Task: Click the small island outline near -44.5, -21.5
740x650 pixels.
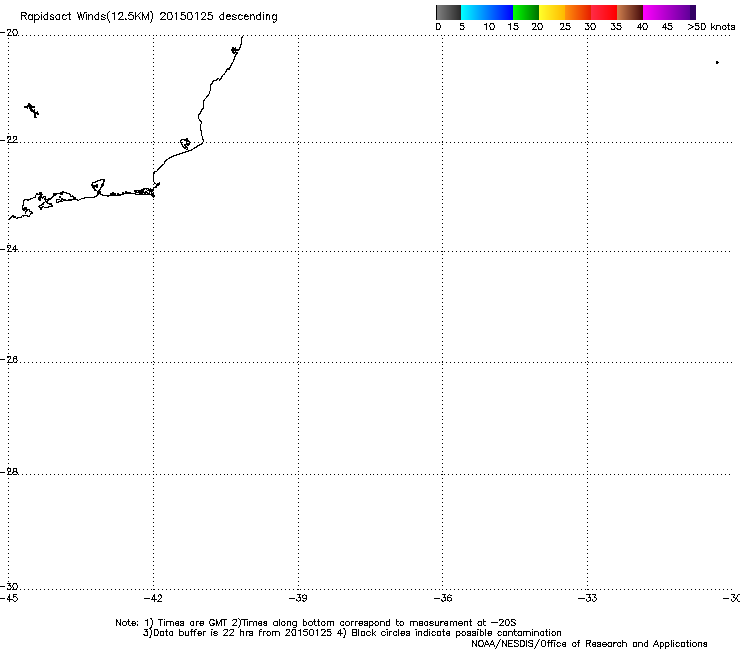Action: pyautogui.click(x=32, y=110)
